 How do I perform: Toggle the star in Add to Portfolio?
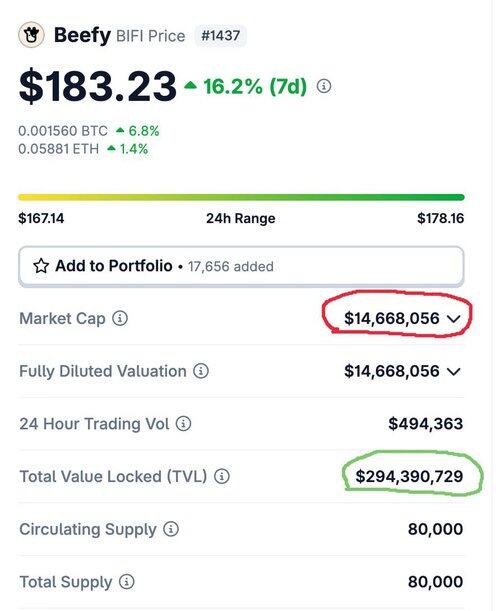click(41, 266)
